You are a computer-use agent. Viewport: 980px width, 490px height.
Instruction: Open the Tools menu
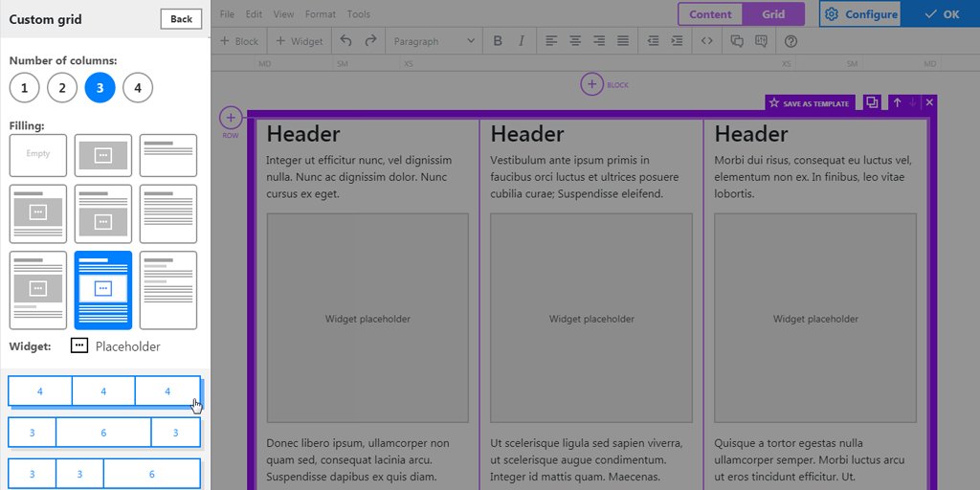tap(358, 13)
